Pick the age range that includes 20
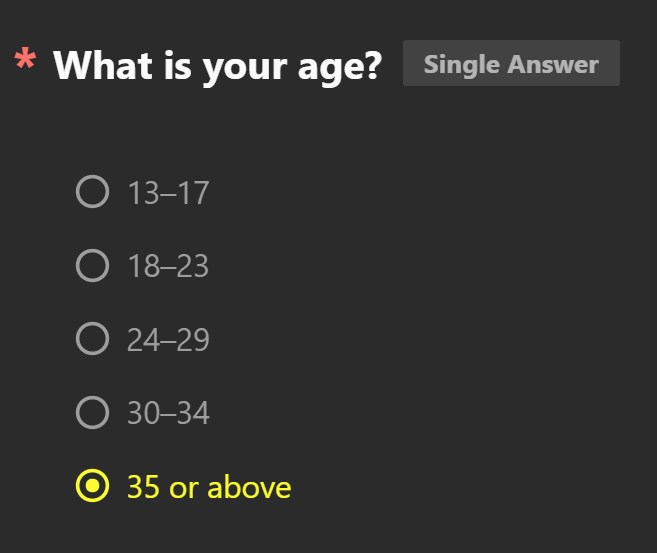Viewport: 657px width, 553px height. 142,266
